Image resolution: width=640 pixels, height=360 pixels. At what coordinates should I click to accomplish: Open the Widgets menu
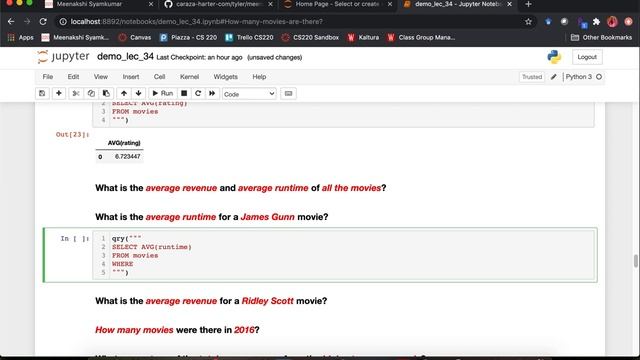coord(226,77)
